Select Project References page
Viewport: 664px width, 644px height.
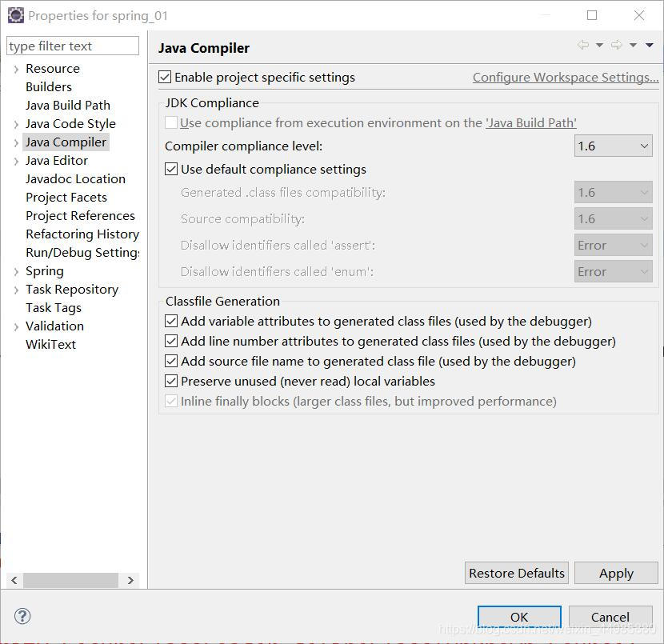pos(81,215)
